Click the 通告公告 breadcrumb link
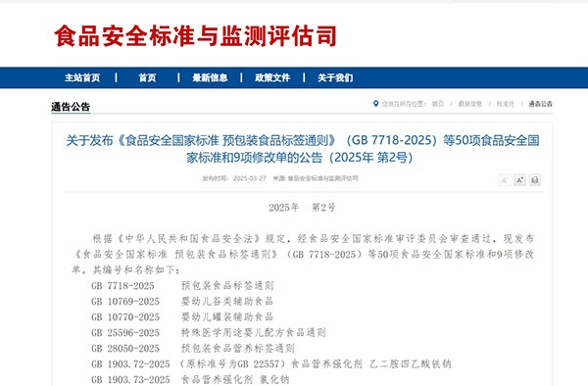 coord(540,104)
